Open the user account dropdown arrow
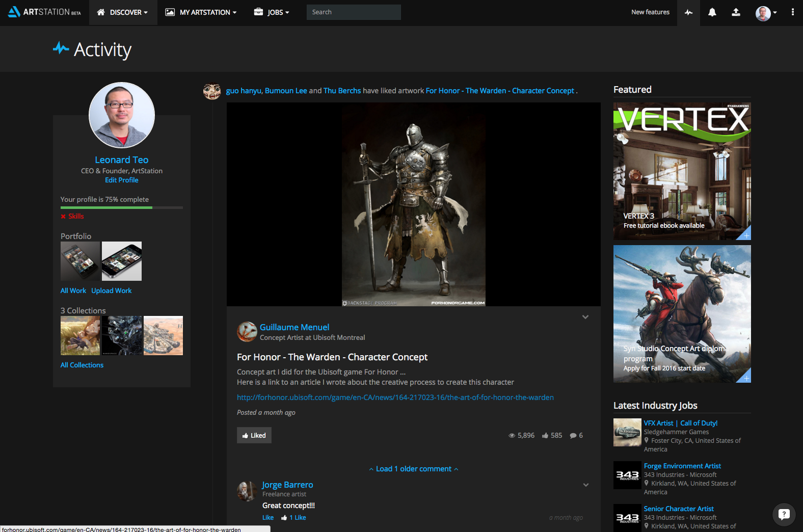 (775, 12)
